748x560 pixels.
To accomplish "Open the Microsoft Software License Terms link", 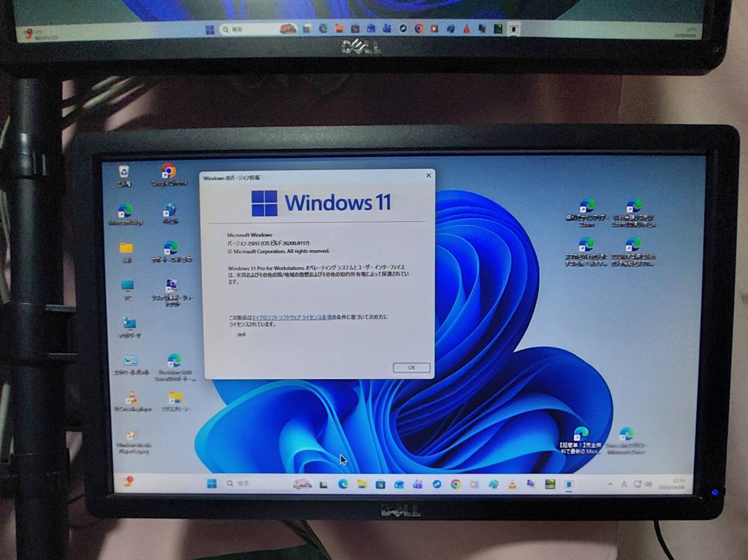I will pyautogui.click(x=292, y=317).
